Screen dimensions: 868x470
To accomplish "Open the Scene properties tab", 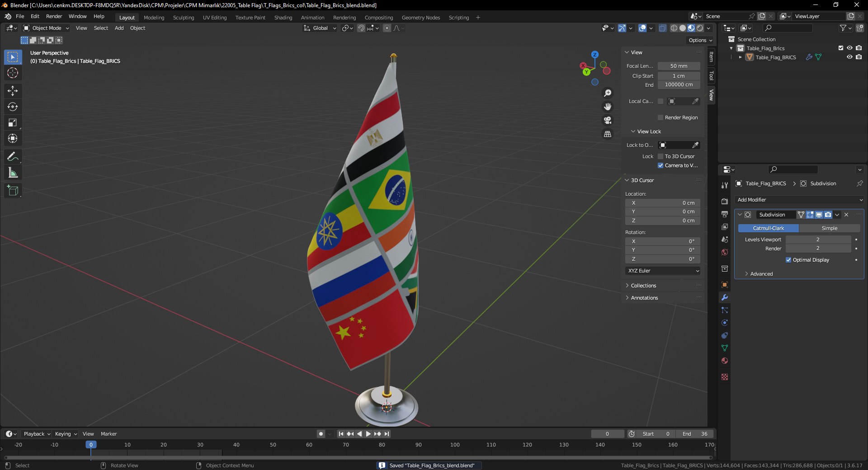I will pos(725,239).
